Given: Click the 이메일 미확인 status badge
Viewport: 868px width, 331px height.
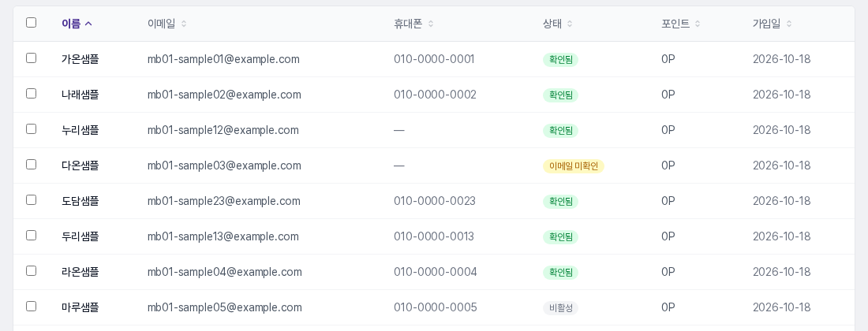Looking at the screenshot, I should click(574, 165).
